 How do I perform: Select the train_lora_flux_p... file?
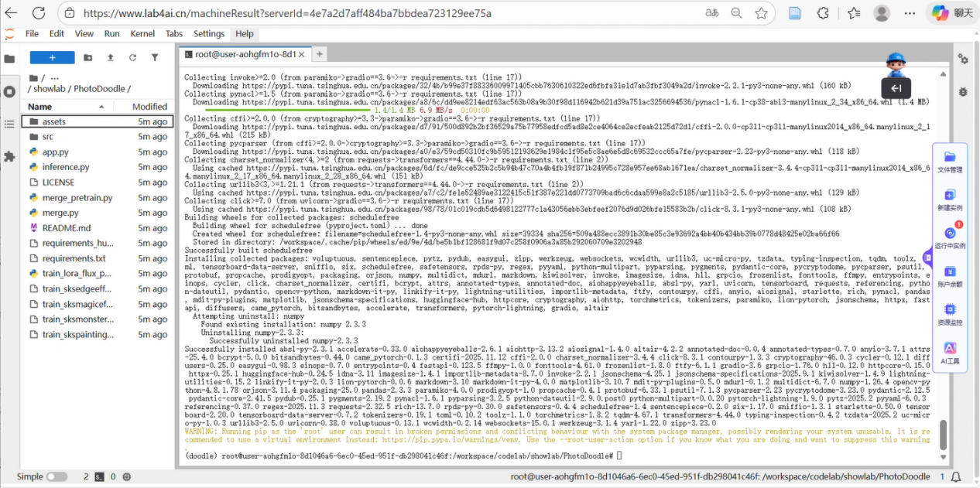(98, 274)
